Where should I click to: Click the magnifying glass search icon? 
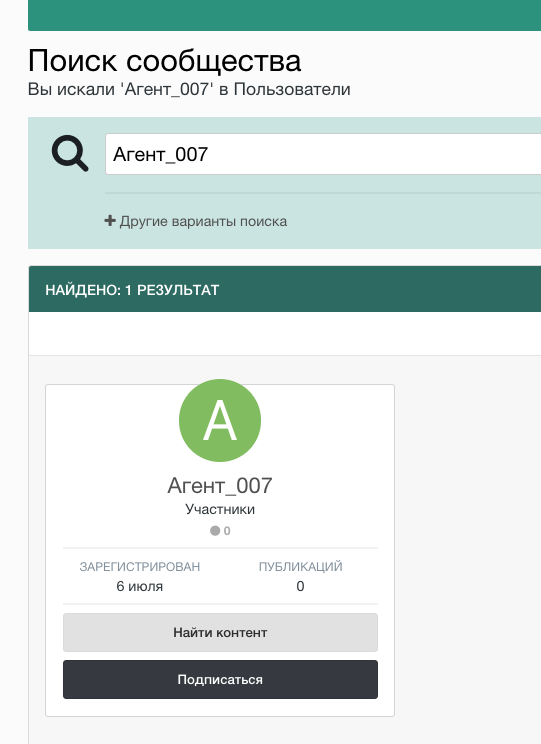click(x=70, y=153)
